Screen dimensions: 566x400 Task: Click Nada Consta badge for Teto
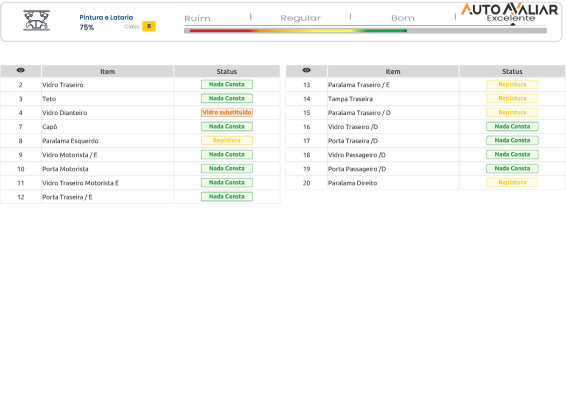point(227,98)
